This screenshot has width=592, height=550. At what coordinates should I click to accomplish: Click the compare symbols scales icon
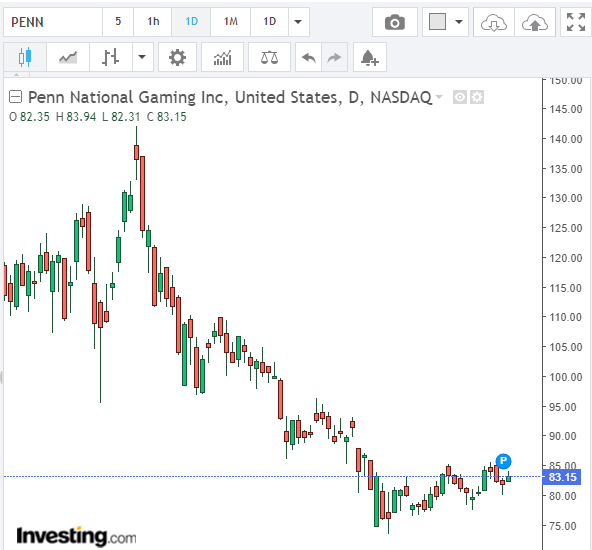coord(269,57)
